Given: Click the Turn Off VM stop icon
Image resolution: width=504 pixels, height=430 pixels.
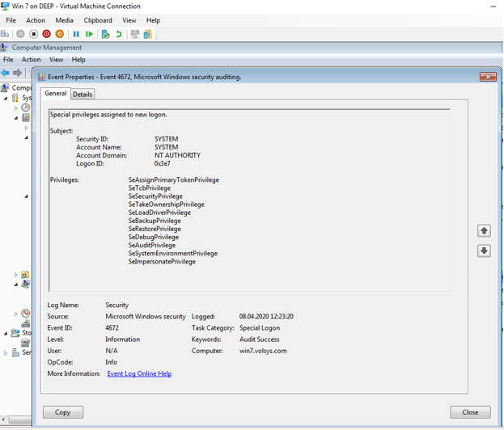Looking at the screenshot, I should (x=33, y=34).
